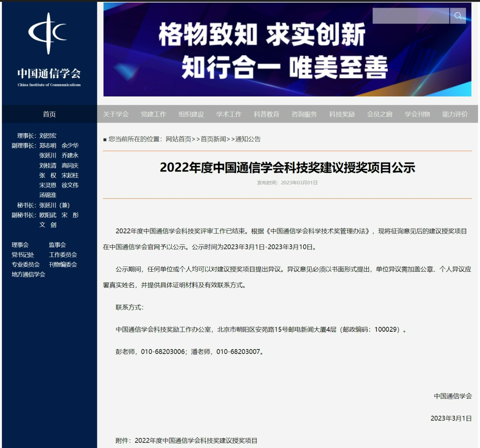This screenshot has width=480, height=448.
Task: Open the 党建工作 menu
Action: coord(154,114)
